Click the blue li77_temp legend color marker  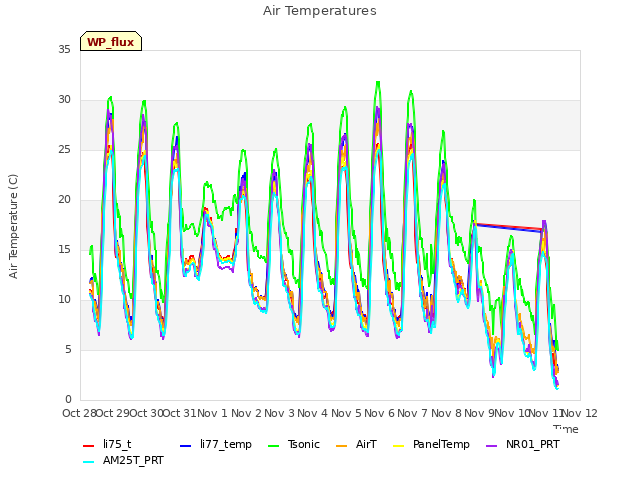click(x=186, y=446)
